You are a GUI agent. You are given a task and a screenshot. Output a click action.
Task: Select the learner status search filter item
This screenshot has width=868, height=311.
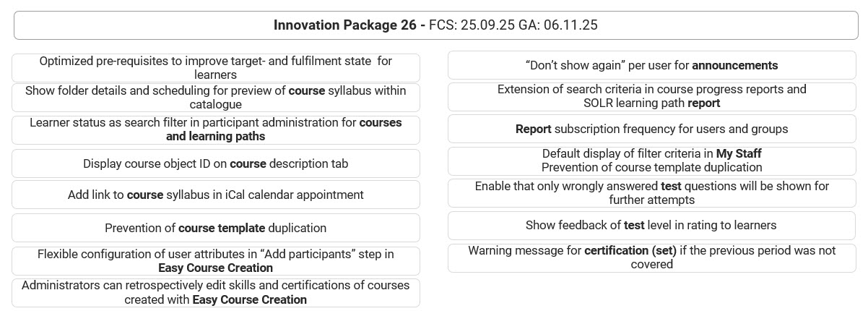(x=215, y=129)
